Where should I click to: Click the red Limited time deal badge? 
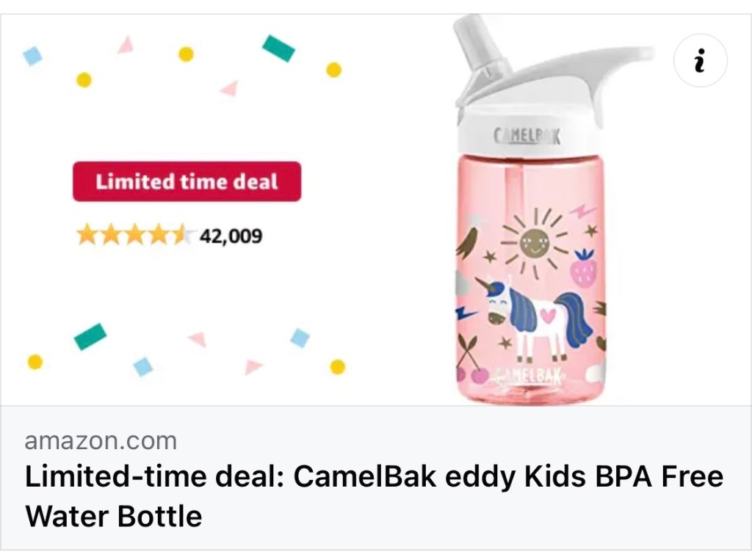click(187, 181)
